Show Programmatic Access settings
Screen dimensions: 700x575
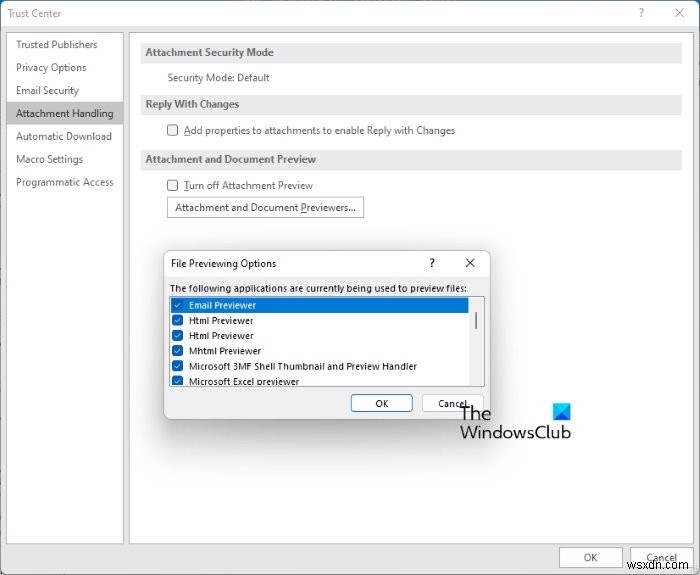[65, 182]
